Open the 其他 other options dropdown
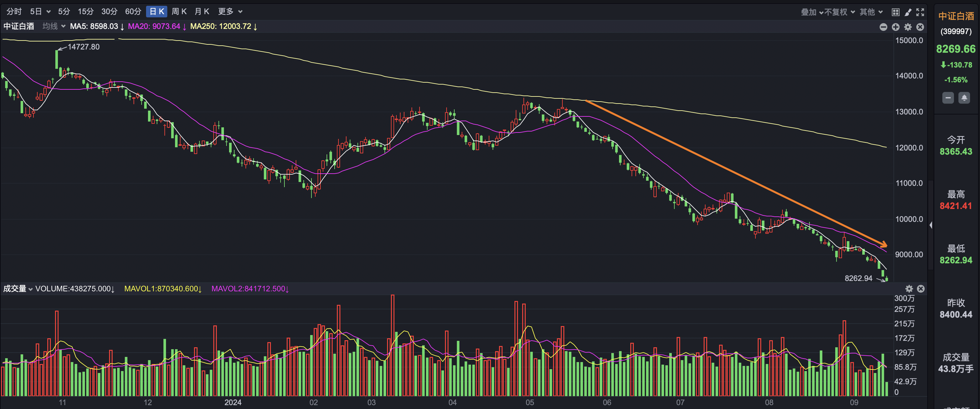The width and height of the screenshot is (980, 409). (871, 12)
